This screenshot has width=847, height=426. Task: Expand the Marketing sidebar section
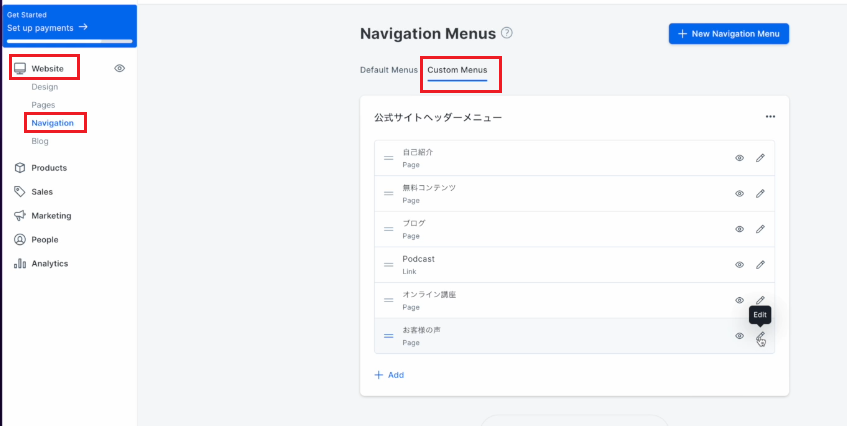51,216
